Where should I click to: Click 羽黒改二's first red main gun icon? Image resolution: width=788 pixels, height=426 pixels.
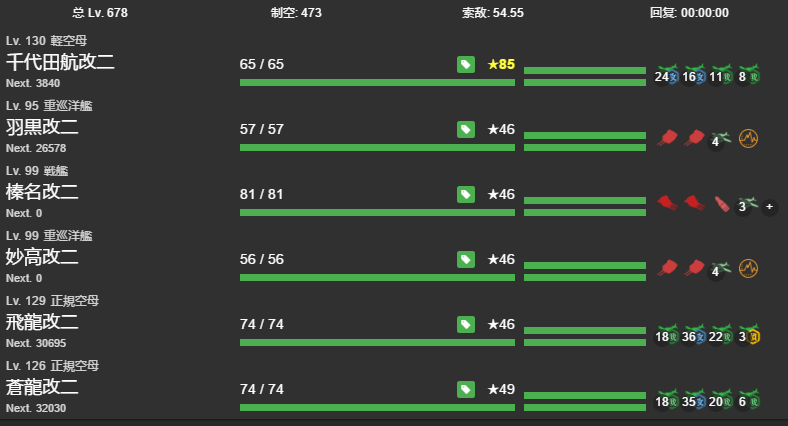(x=667, y=139)
